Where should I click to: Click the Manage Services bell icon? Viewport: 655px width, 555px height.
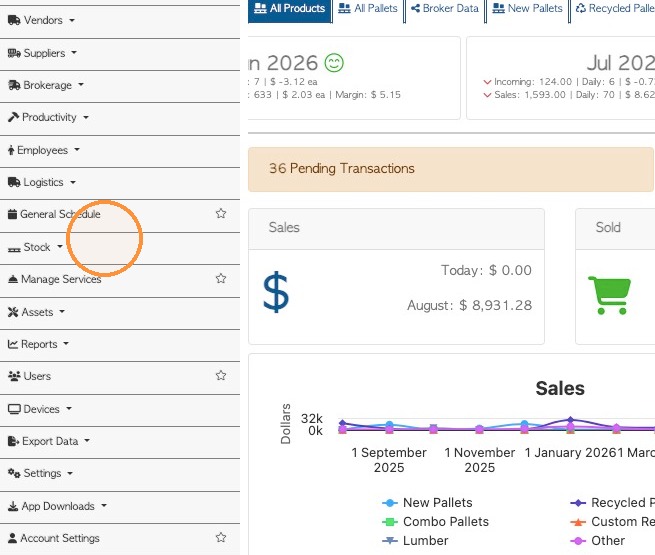[x=13, y=279]
